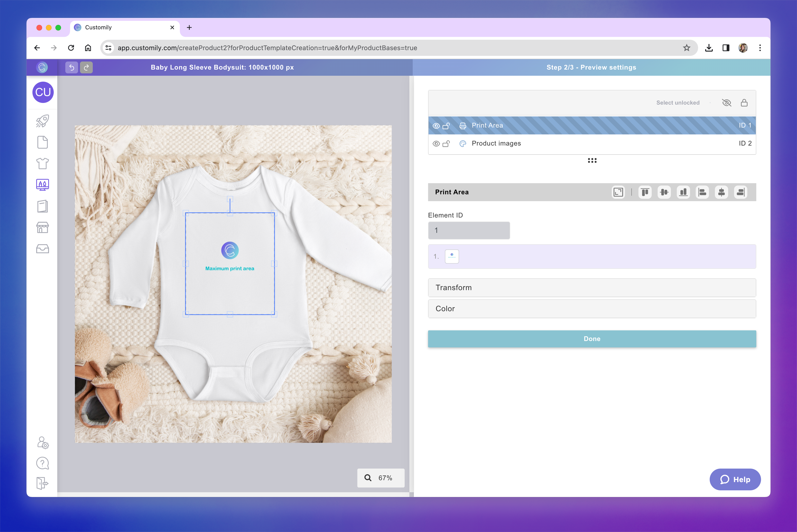Open the Help chat button
797x532 pixels.
click(735, 479)
